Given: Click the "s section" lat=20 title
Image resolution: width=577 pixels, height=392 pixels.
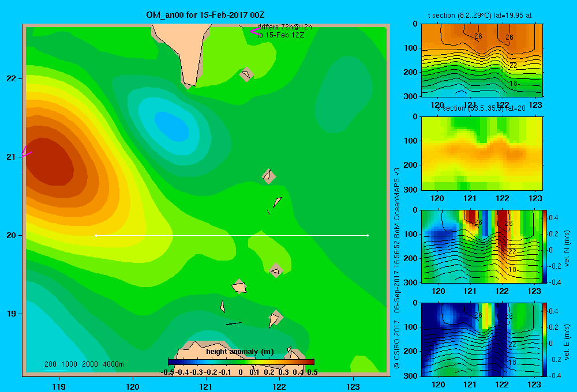Looking at the screenshot, I should (481, 108).
